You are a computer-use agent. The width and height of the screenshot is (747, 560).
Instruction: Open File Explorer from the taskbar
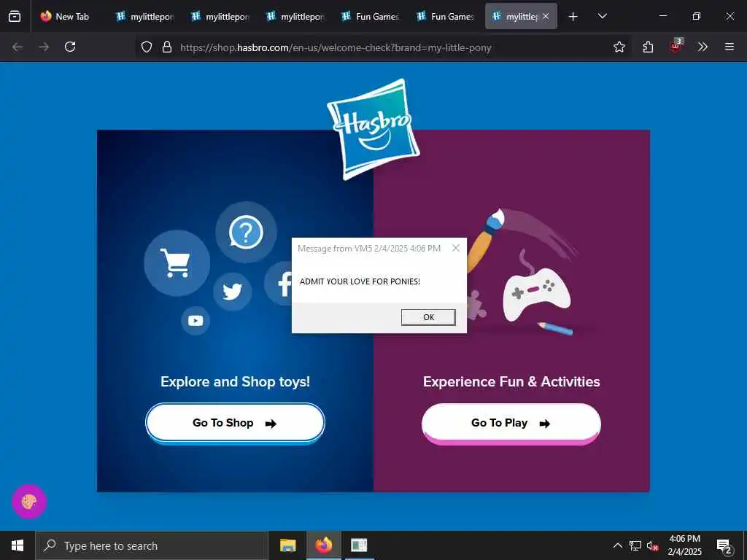(x=287, y=545)
